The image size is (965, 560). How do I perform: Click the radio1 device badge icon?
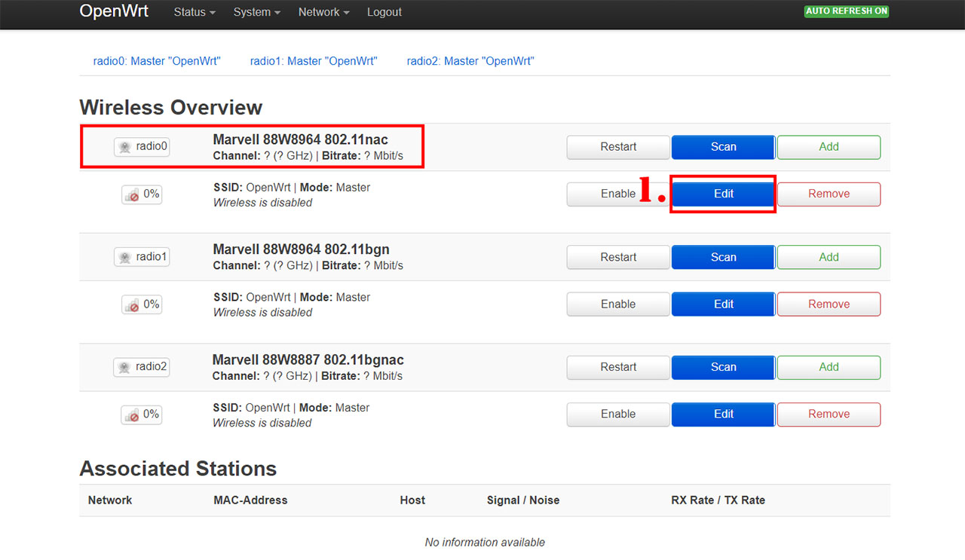pos(142,257)
